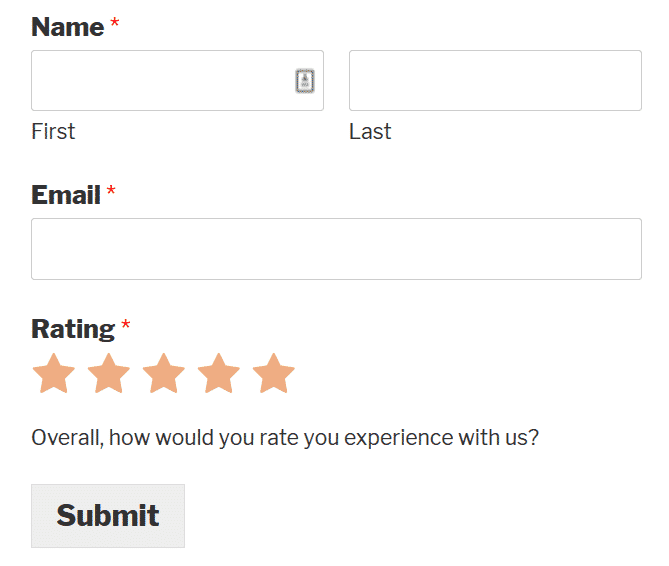Focus the Email address input field
The image size is (669, 566).
coord(336,249)
